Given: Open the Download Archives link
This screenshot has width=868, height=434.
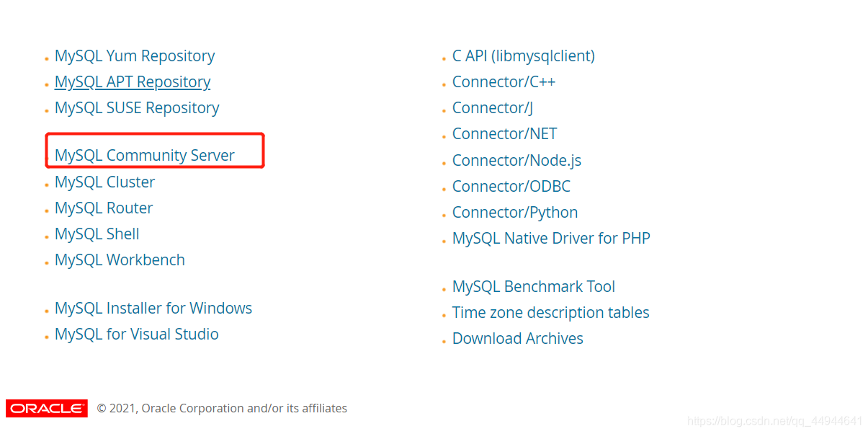Looking at the screenshot, I should pos(518,339).
